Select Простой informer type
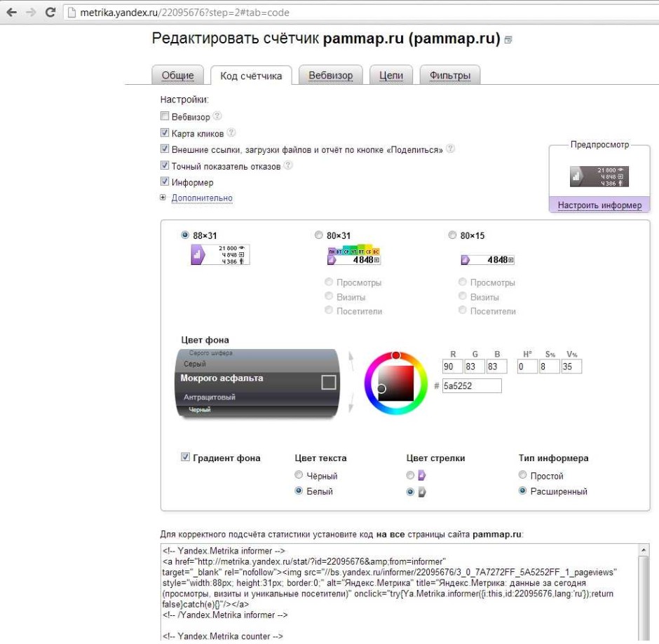This screenshot has height=644, width=659. click(x=522, y=474)
